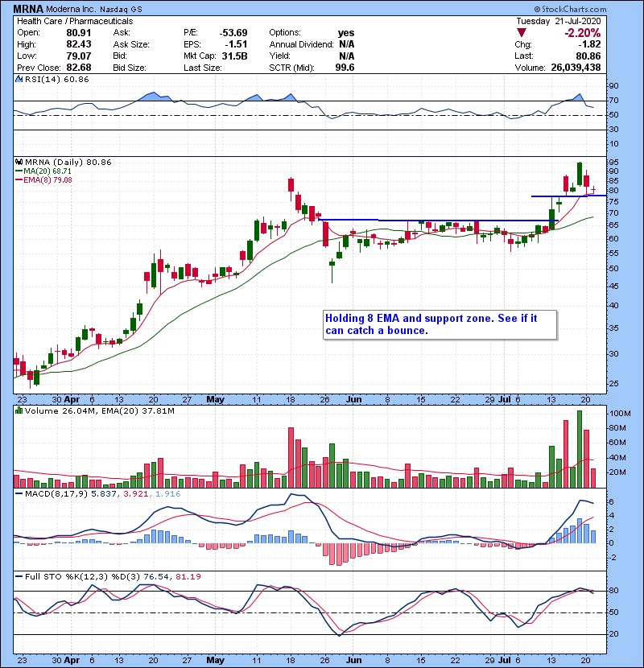
Task: Click the volume bars icon before Volume 26.04M
Action: point(19,411)
